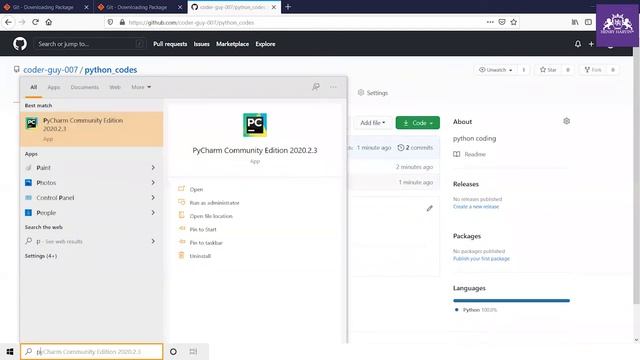Select the Apps search filter tab
Viewport: 640px width, 360px height.
pyautogui.click(x=54, y=87)
